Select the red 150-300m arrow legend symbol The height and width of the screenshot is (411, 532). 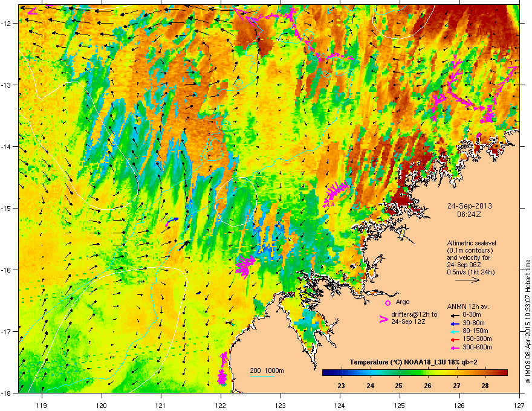tap(455, 339)
